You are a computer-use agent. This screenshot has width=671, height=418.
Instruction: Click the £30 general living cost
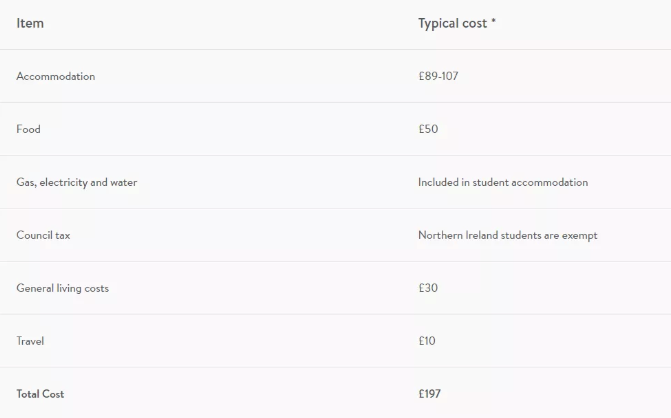coord(428,289)
